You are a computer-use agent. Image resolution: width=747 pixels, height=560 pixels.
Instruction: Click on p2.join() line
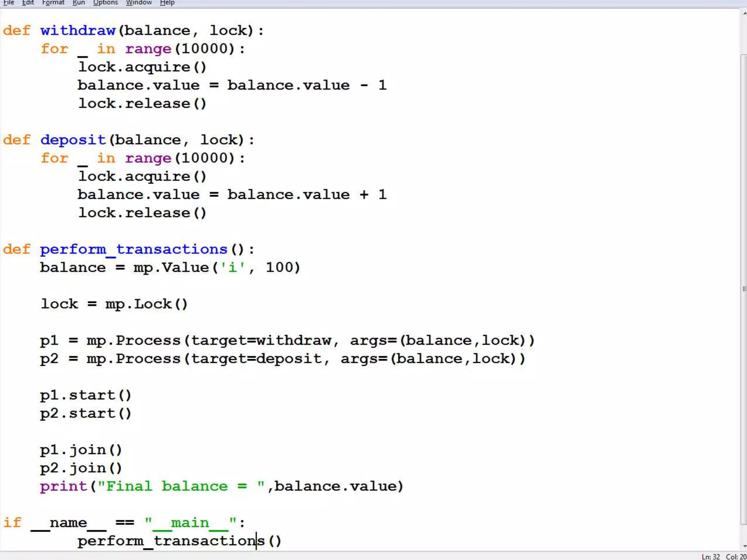(81, 468)
